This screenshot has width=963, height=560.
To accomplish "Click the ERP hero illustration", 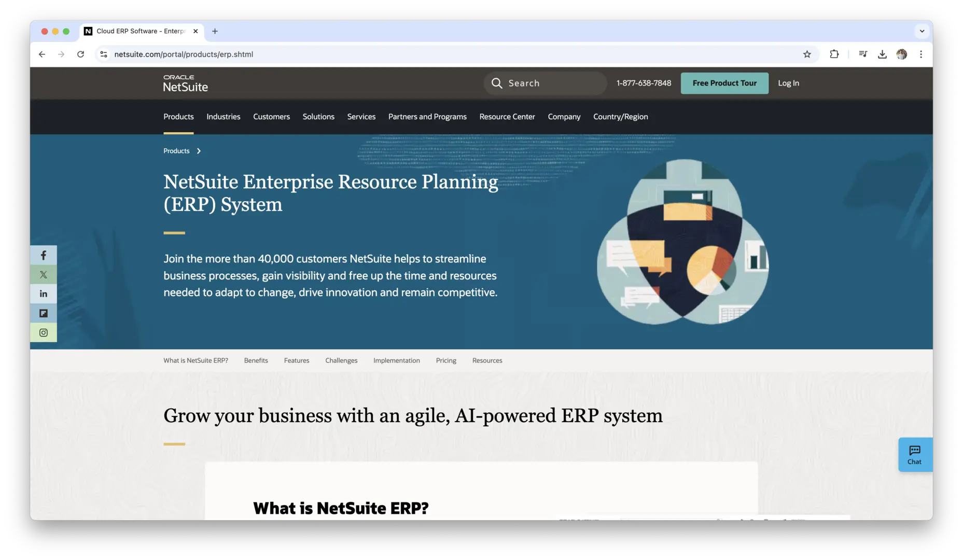I will coord(683,242).
